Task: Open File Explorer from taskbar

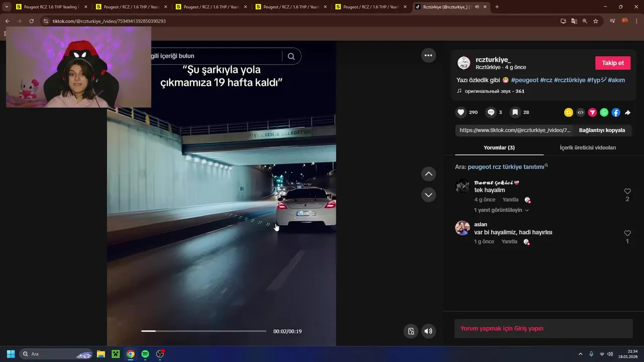Action: pos(101,354)
